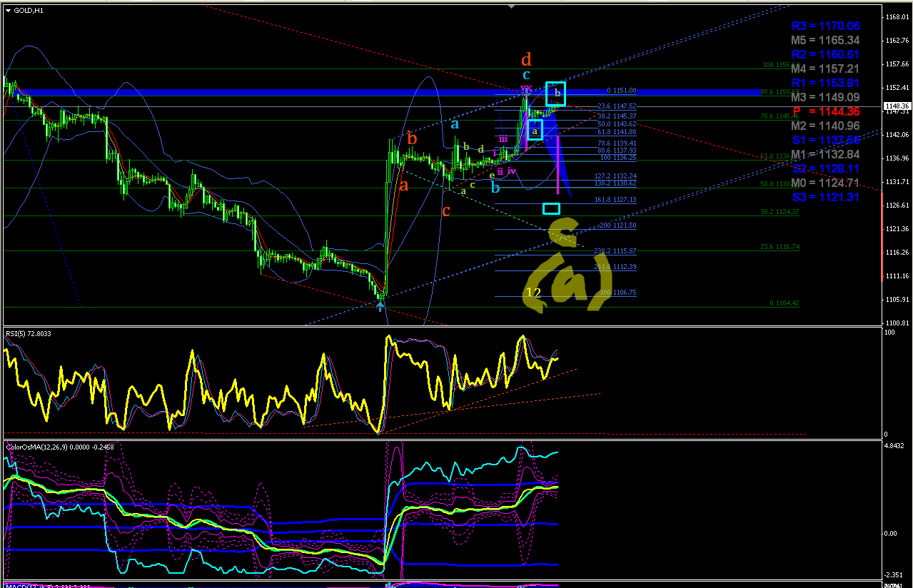
Task: Click the current price tag 1148.36 on axis
Action: point(897,106)
